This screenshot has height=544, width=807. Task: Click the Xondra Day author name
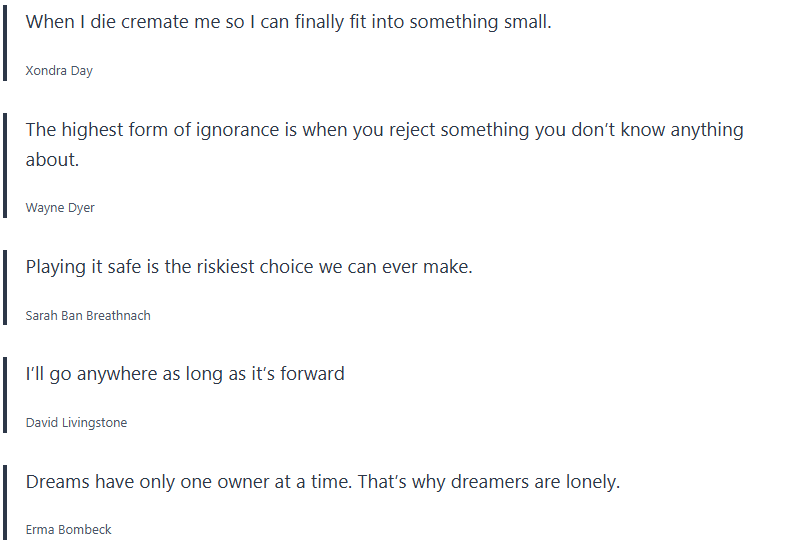59,71
